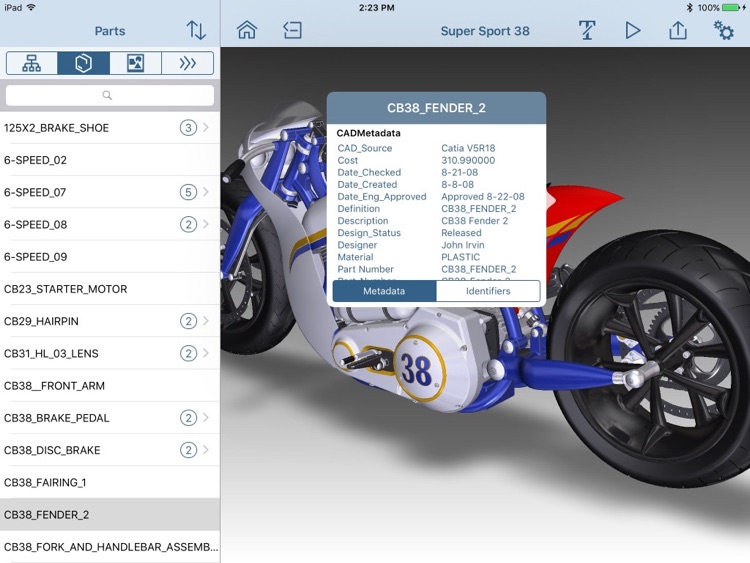This screenshot has height=563, width=750.
Task: Tap the count badge 2 for CB29_HAIRPIN
Action: pyautogui.click(x=188, y=321)
